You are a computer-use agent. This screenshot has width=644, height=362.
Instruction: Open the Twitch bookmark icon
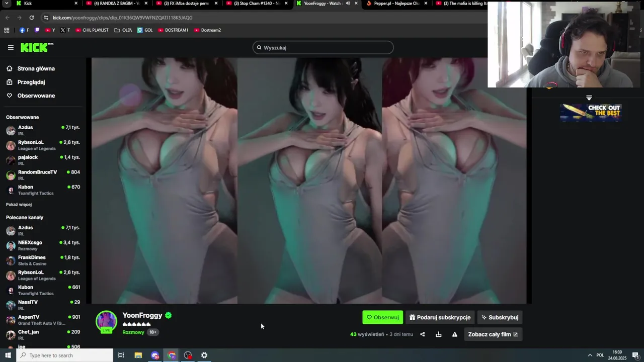click(x=37, y=30)
